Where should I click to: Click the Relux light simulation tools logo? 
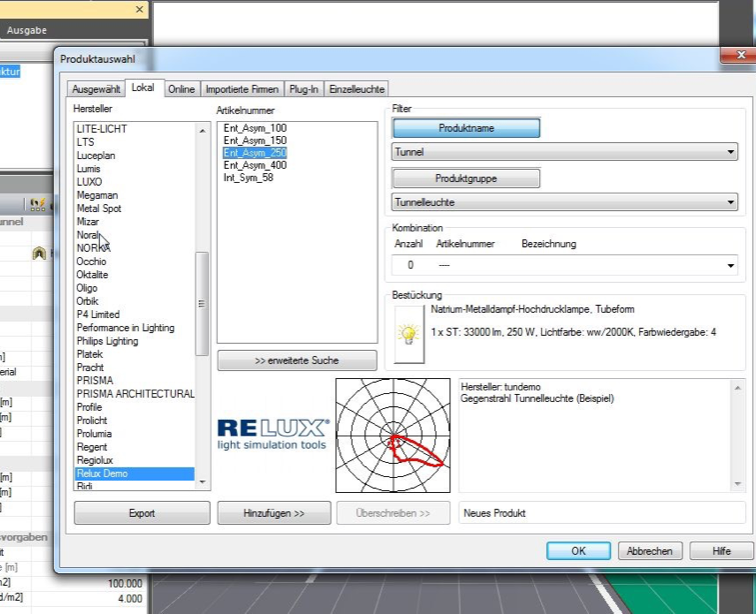click(x=273, y=434)
